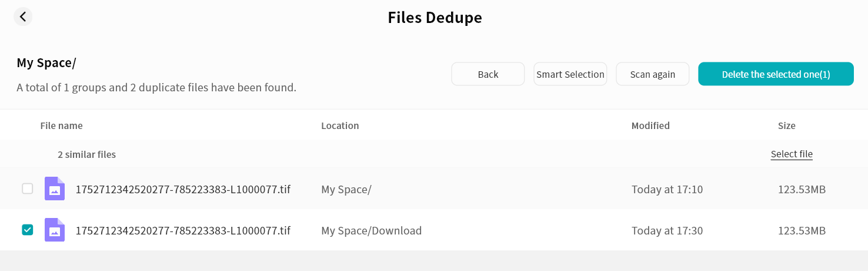Select the filename of the My Space/ file
868x271 pixels.
(x=183, y=189)
